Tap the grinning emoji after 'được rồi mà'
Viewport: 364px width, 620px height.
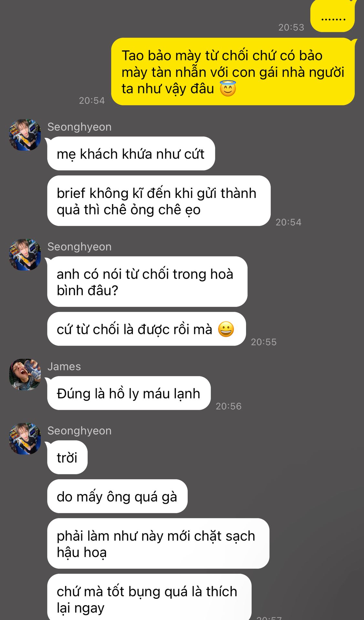tap(226, 329)
